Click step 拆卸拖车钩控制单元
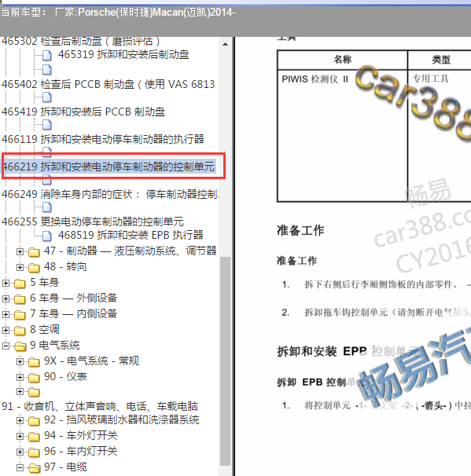This screenshot has width=471, height=476. [388, 313]
